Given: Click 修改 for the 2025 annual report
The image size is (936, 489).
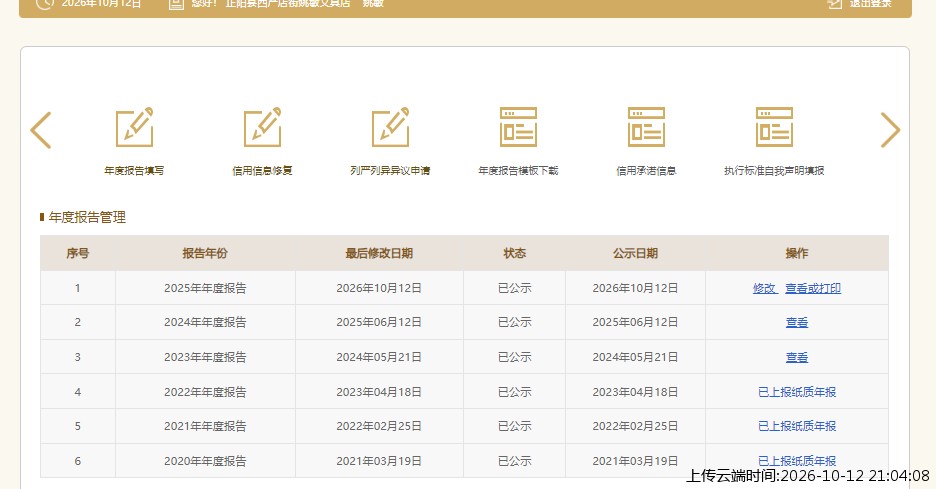Looking at the screenshot, I should (764, 288).
